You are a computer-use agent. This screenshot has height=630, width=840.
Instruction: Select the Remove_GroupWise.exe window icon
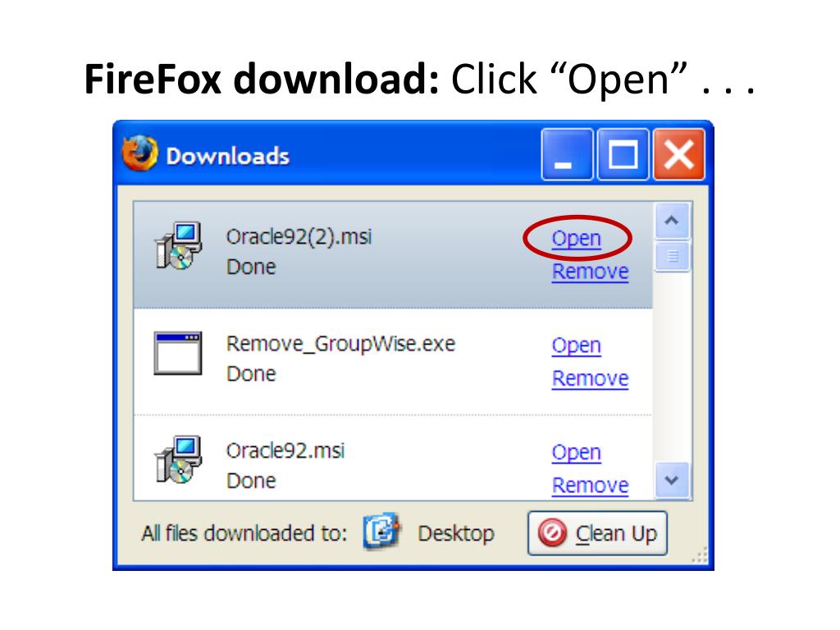coord(178,353)
